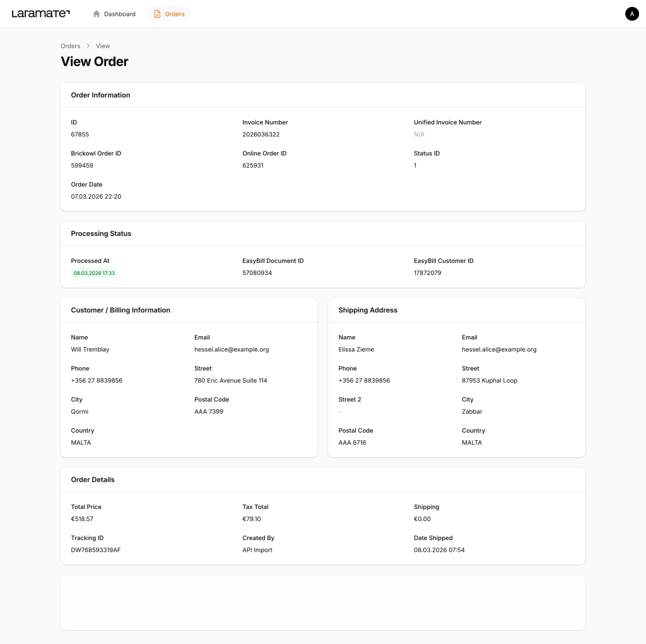Click the Order Information section header
The height and width of the screenshot is (644, 646).
pos(100,95)
